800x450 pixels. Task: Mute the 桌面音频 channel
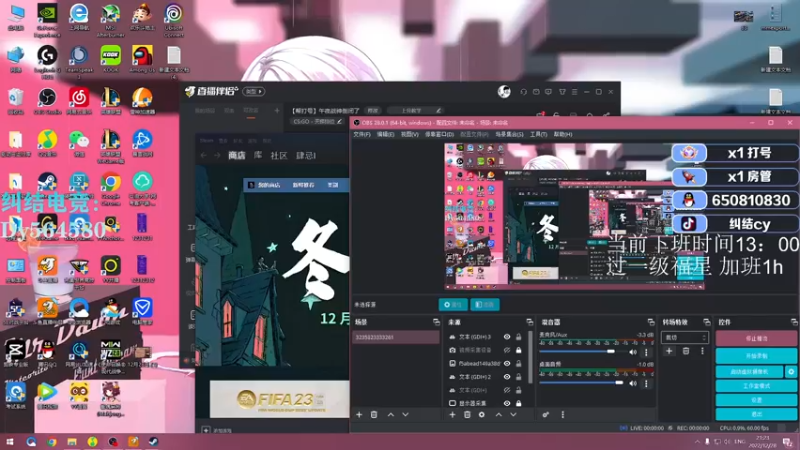[633, 383]
